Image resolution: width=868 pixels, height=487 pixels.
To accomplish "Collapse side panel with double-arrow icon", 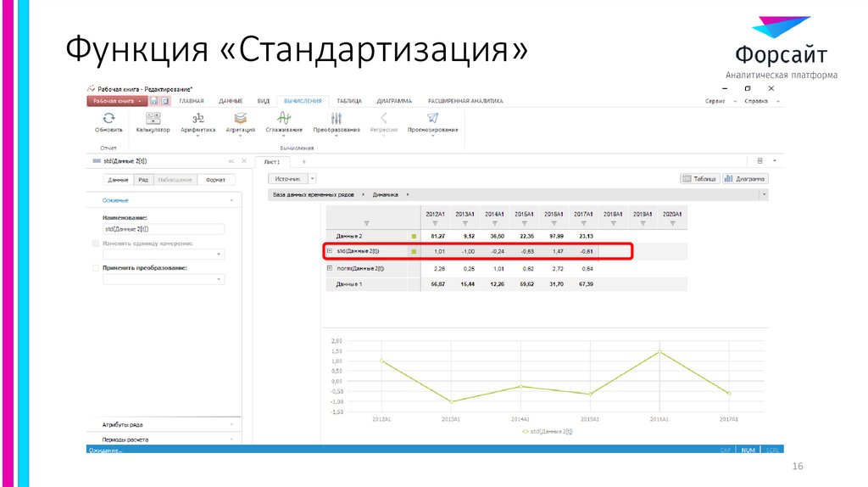I will [x=231, y=161].
